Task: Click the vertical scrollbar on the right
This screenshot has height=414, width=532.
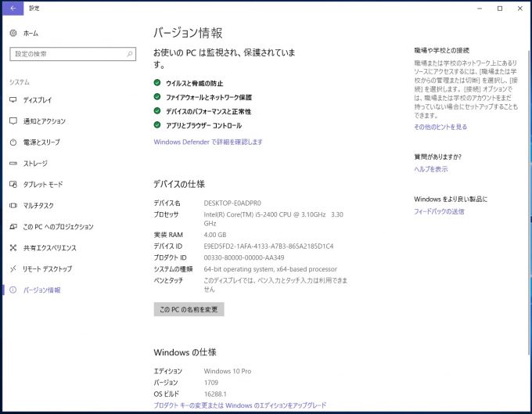Action: click(529, 203)
